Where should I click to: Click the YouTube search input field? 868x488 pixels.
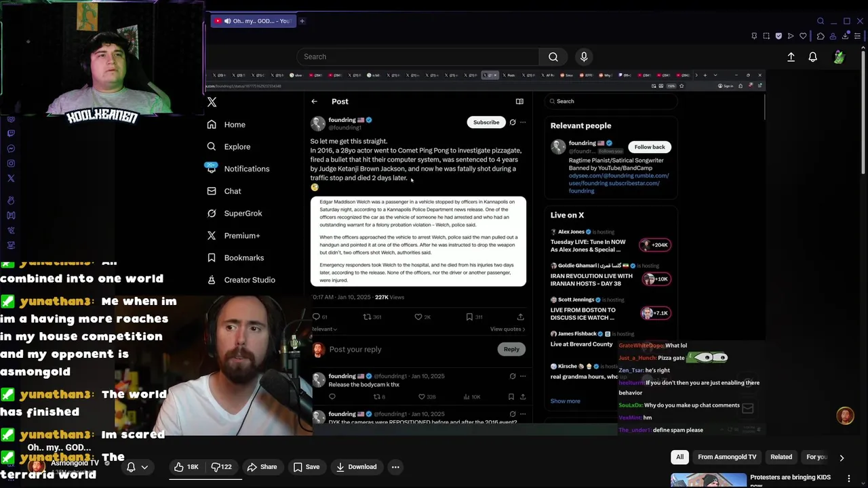point(418,57)
